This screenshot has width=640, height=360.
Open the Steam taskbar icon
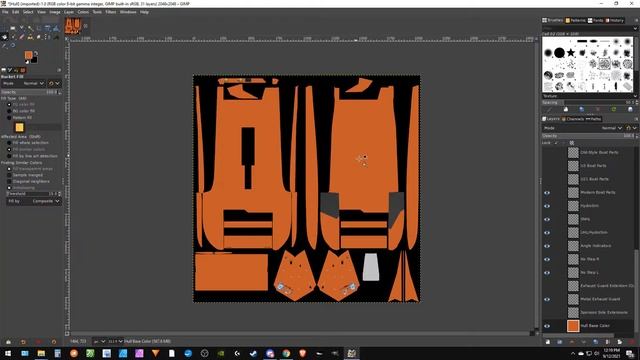pyautogui.click(x=253, y=353)
